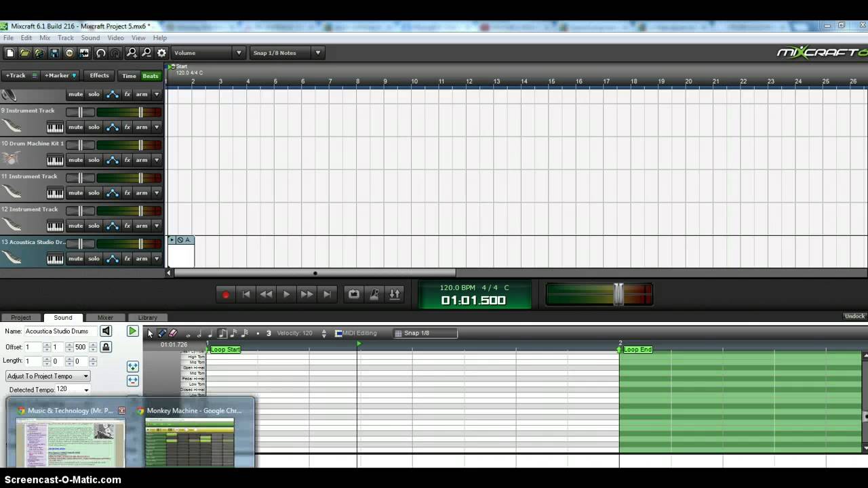868x488 pixels.
Task: Click the Loop End marker
Action: 637,350
